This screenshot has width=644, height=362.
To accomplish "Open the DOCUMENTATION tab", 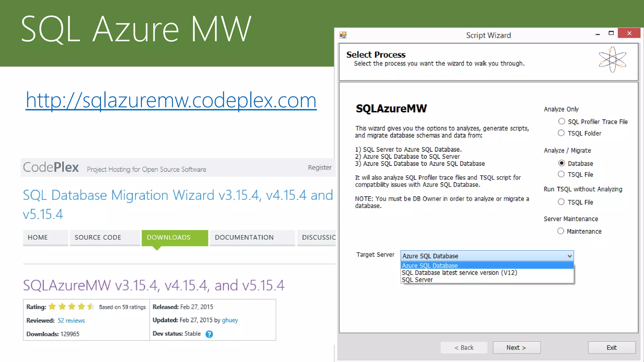I will tap(253, 238).
